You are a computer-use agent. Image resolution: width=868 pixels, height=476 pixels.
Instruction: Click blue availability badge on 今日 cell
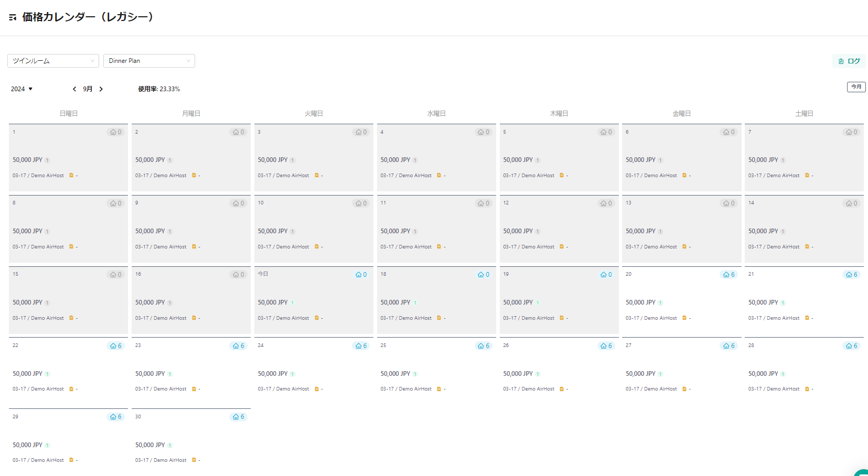361,275
